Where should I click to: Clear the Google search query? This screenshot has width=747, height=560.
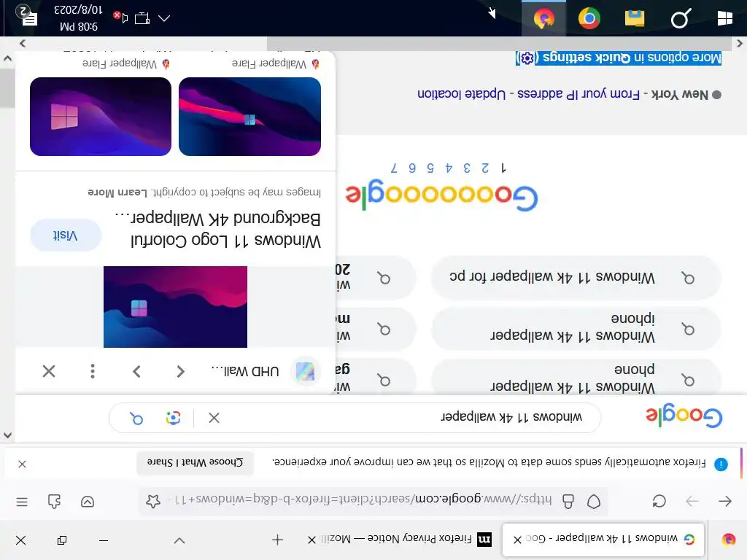[214, 418]
